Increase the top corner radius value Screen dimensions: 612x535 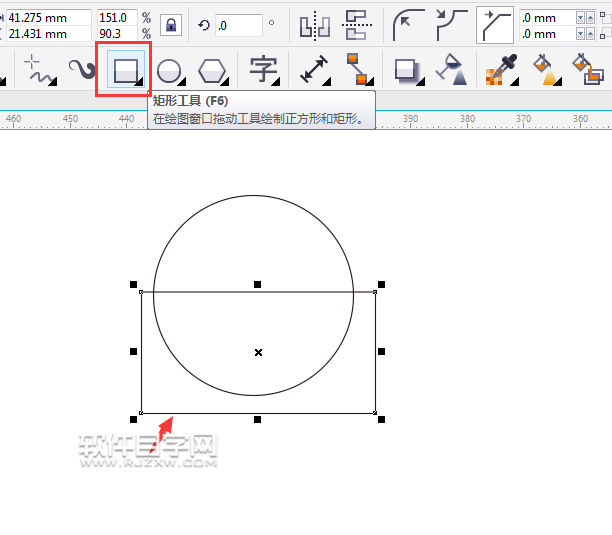coord(579,14)
